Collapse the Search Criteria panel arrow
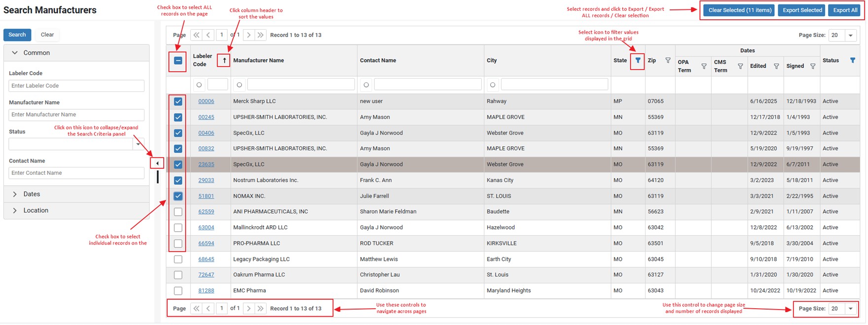Viewport: 868px width, 325px height. point(157,163)
